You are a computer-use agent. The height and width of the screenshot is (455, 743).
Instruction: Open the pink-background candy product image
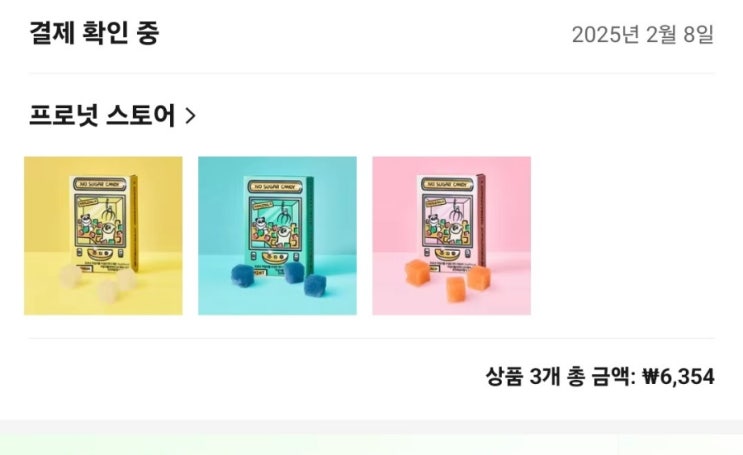coord(452,236)
